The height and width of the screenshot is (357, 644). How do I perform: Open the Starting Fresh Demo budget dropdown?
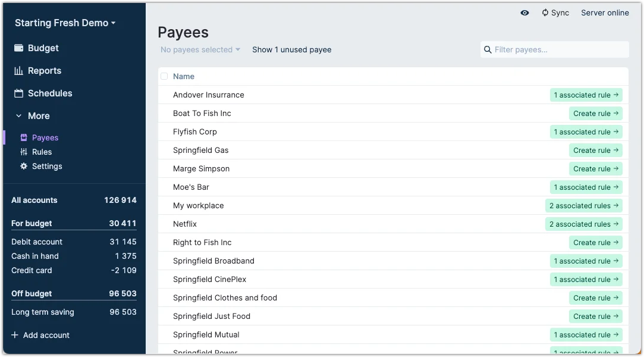click(x=65, y=23)
